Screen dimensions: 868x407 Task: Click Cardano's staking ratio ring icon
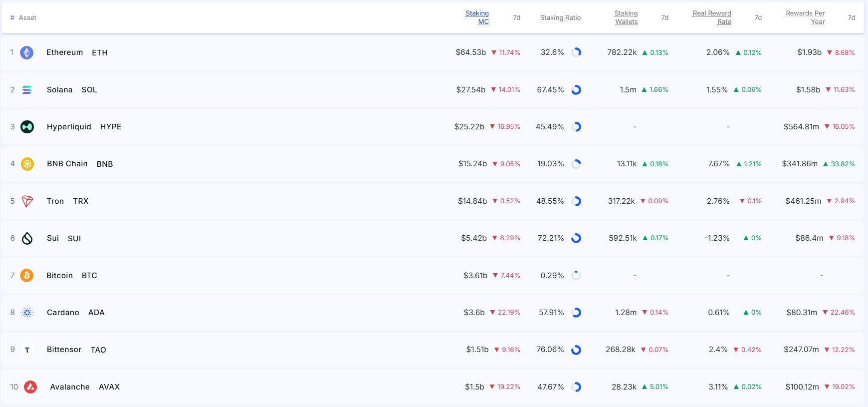(x=576, y=313)
